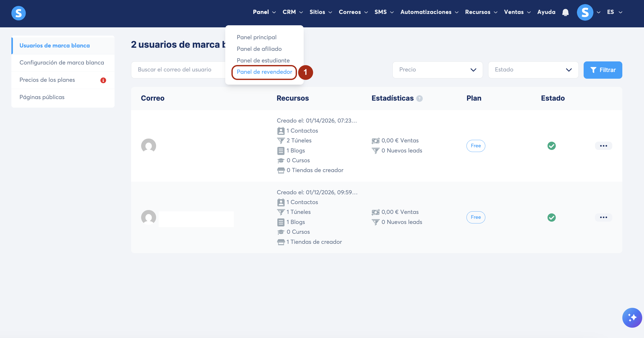Choose Panel de afiliado from dropdown
The image size is (644, 338).
click(259, 49)
